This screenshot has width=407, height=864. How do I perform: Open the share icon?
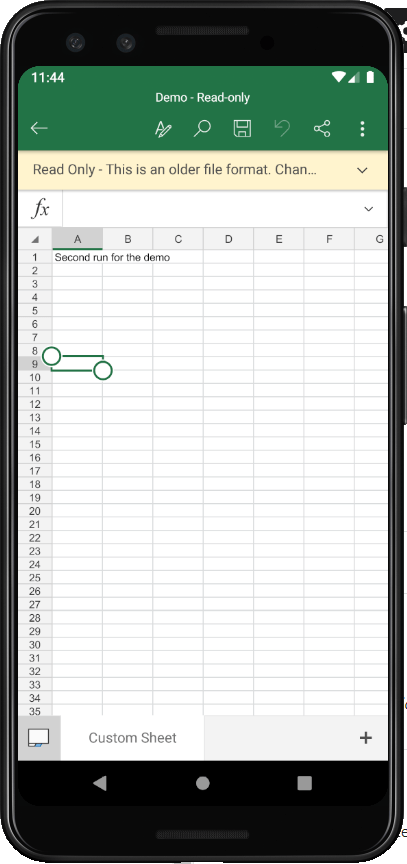point(322,128)
